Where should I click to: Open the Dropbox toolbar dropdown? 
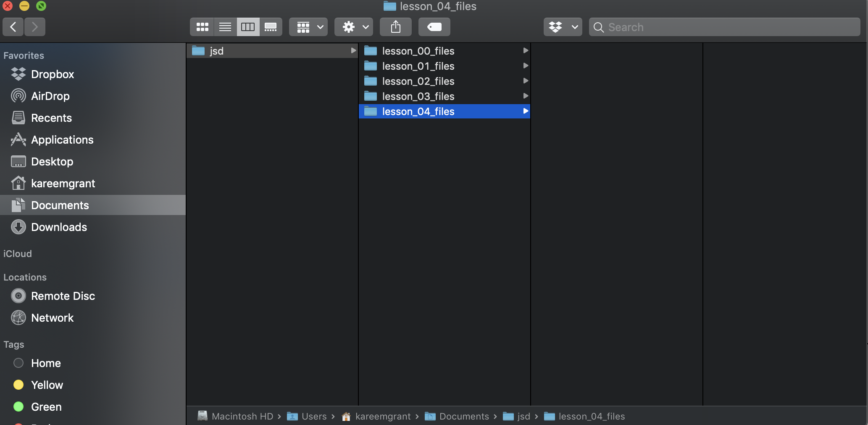coord(563,27)
